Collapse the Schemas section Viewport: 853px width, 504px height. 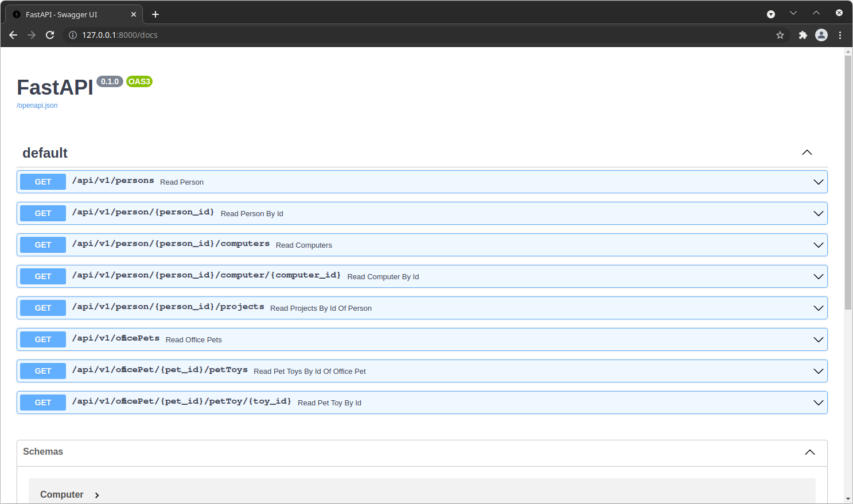tap(809, 452)
